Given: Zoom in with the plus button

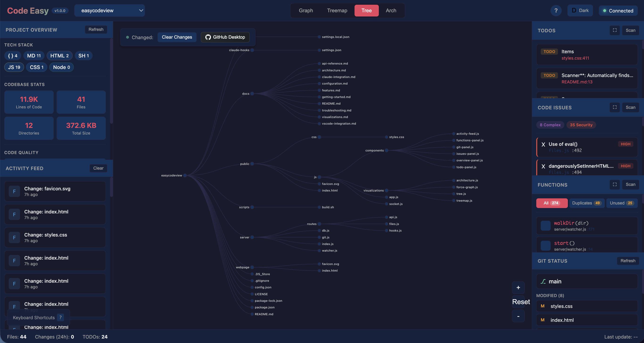Looking at the screenshot, I should (518, 288).
